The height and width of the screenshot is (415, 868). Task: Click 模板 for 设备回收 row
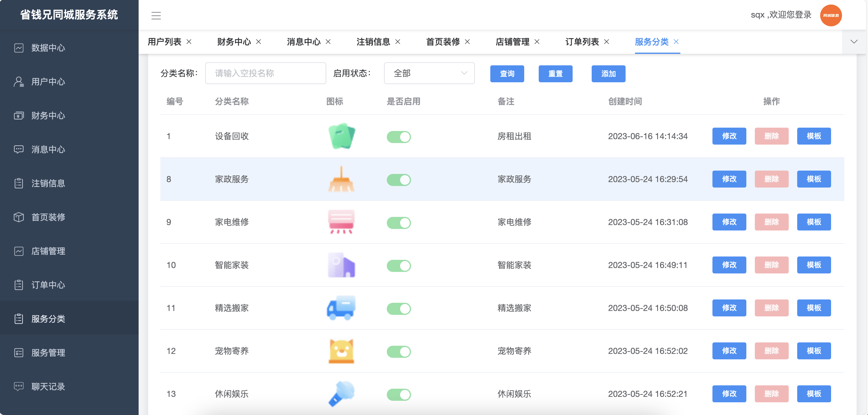(814, 136)
